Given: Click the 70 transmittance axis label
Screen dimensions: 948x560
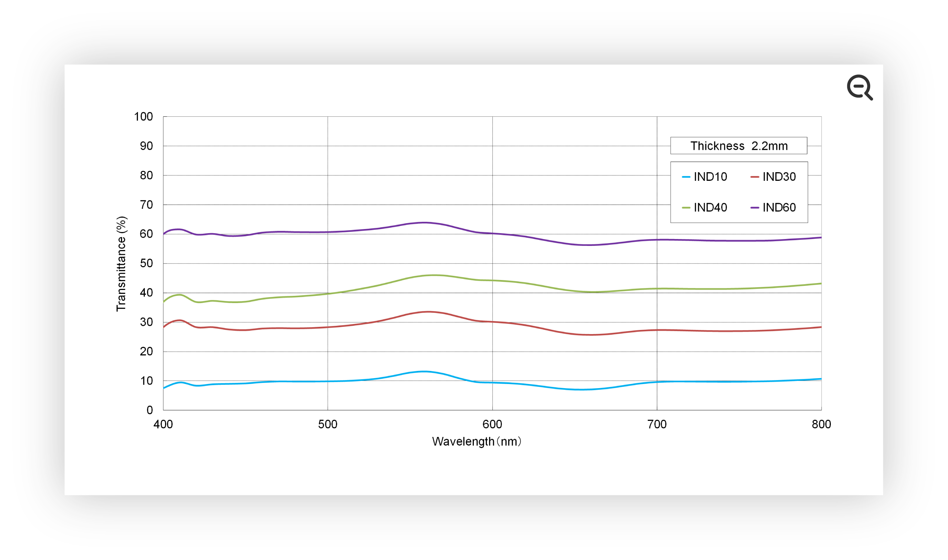Looking at the screenshot, I should tap(146, 205).
